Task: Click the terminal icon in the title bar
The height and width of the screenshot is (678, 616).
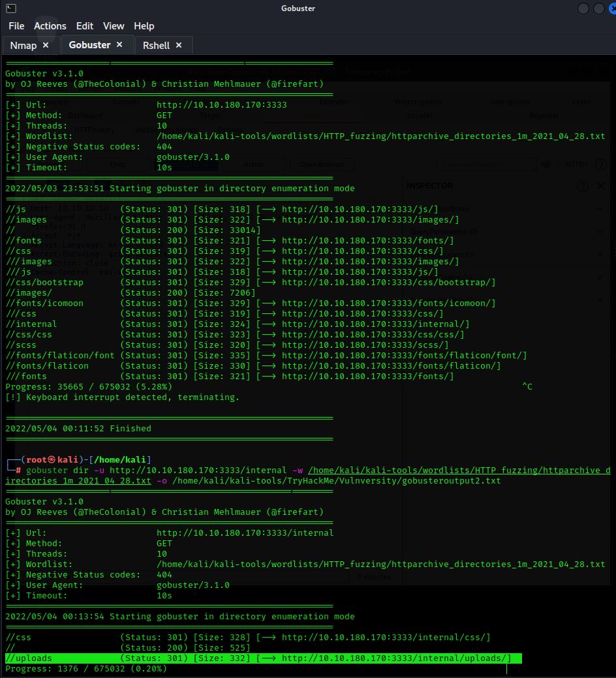Action: click(x=9, y=8)
